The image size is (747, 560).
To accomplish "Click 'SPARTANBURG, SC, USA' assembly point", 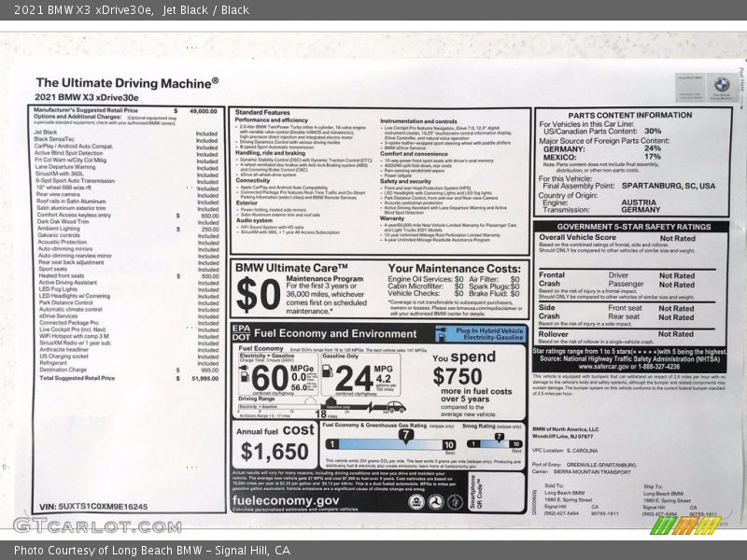I will click(x=669, y=186).
